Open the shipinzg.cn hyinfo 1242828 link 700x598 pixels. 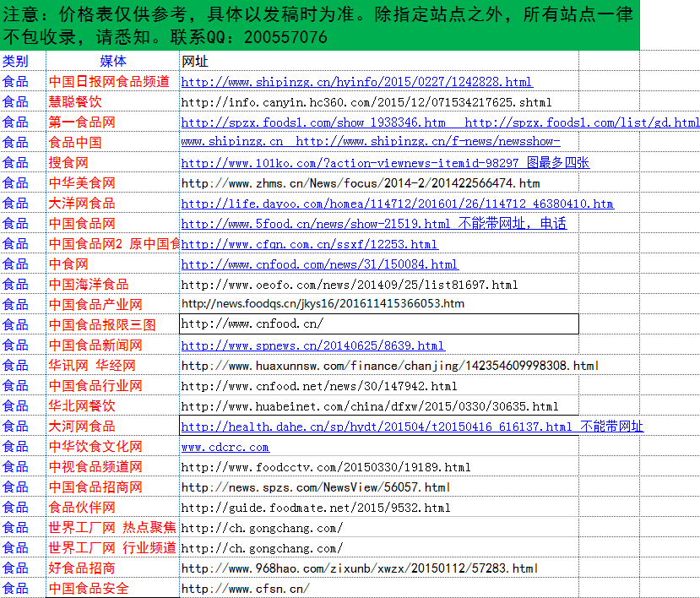(356, 82)
